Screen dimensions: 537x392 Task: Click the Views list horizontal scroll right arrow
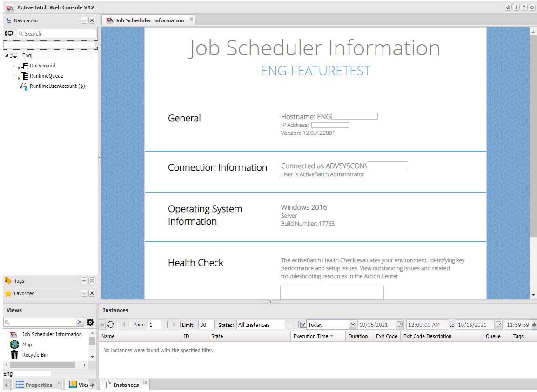85,365
